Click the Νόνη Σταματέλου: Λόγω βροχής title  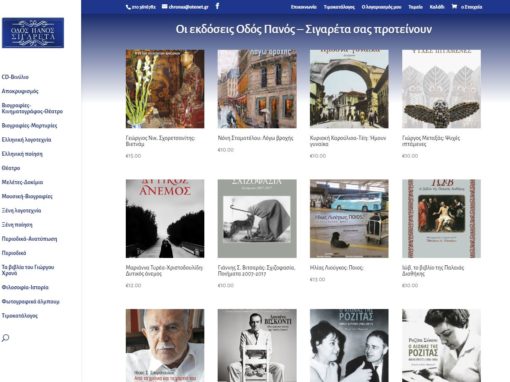click(255, 138)
